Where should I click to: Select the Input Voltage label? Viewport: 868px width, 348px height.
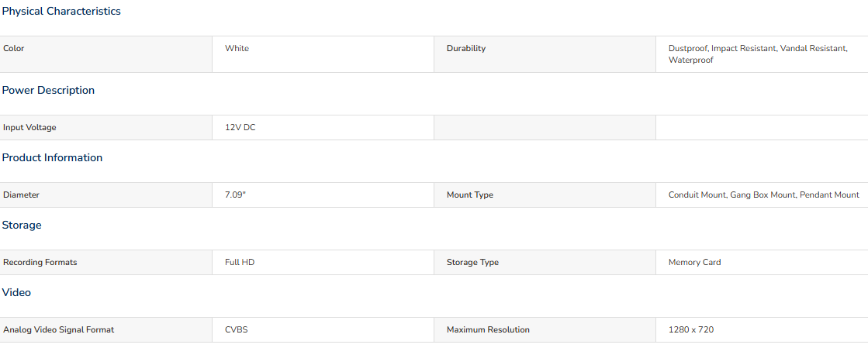click(x=30, y=128)
